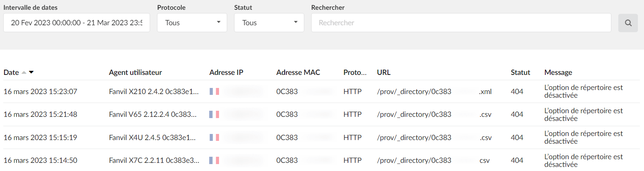Click the Message column header
This screenshot has width=644, height=171.
(558, 72)
